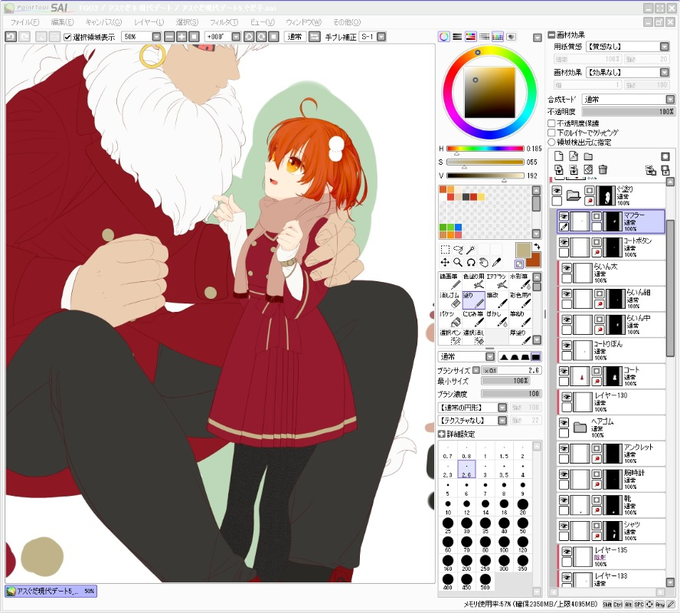Select the lasso selection tool
680x613 pixels.
tap(458, 249)
